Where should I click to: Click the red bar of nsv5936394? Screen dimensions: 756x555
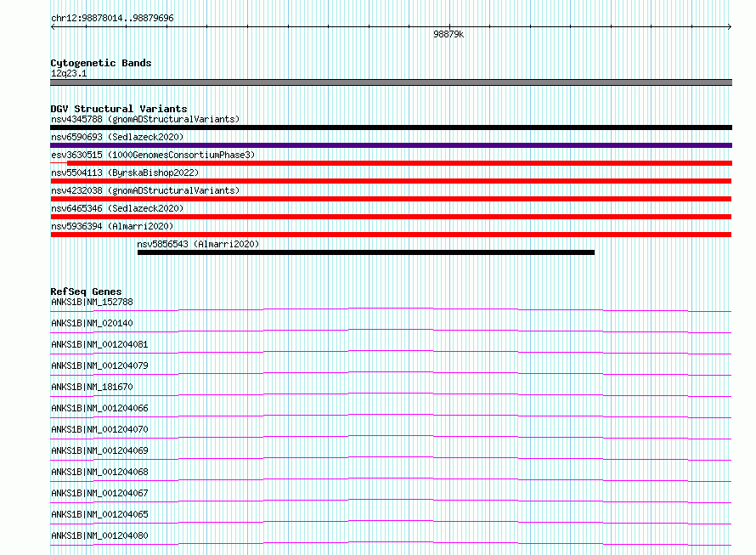point(391,235)
